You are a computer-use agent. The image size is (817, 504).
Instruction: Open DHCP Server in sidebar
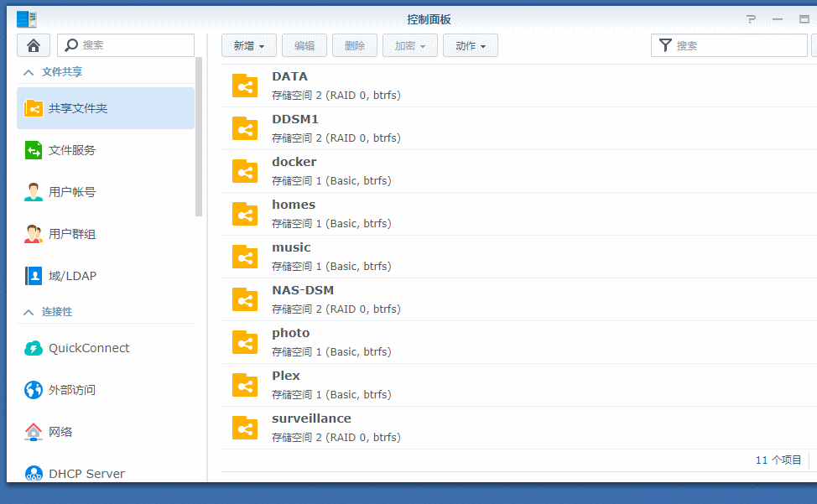pos(105,473)
